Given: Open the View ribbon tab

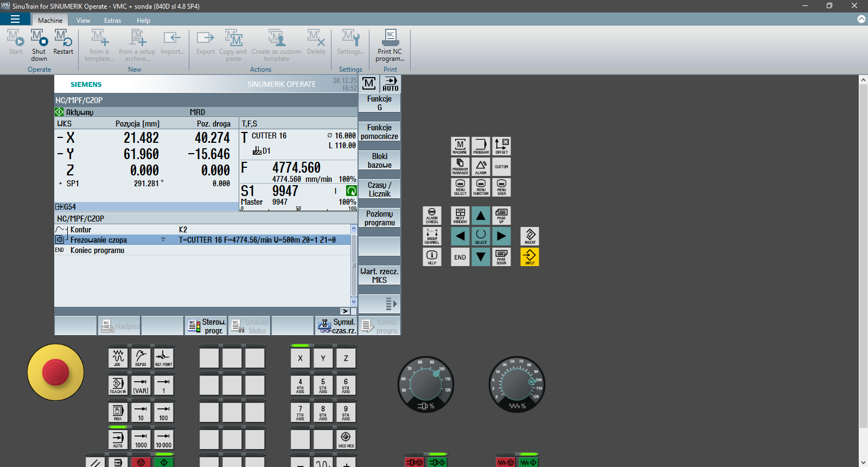Looking at the screenshot, I should (84, 20).
